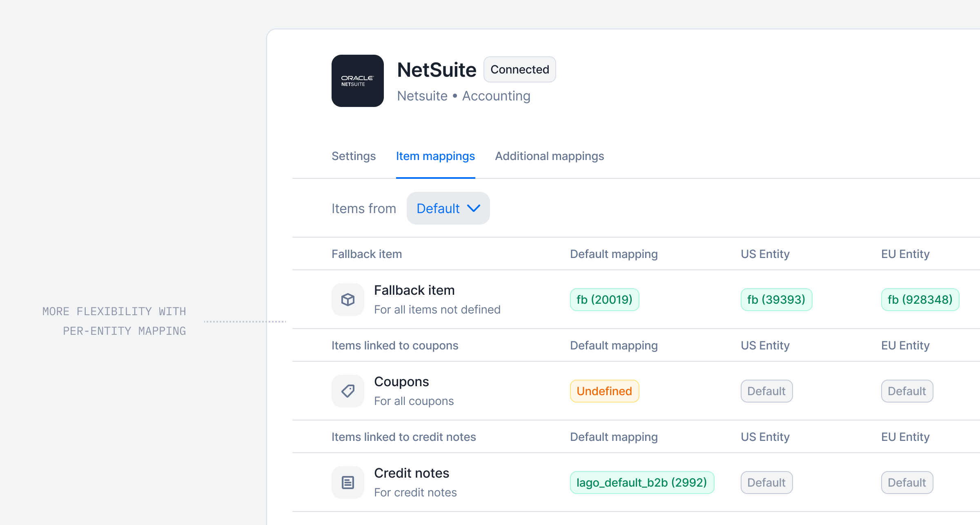Click the chevron arrow beside Default
The height and width of the screenshot is (525, 980).
[474, 208]
